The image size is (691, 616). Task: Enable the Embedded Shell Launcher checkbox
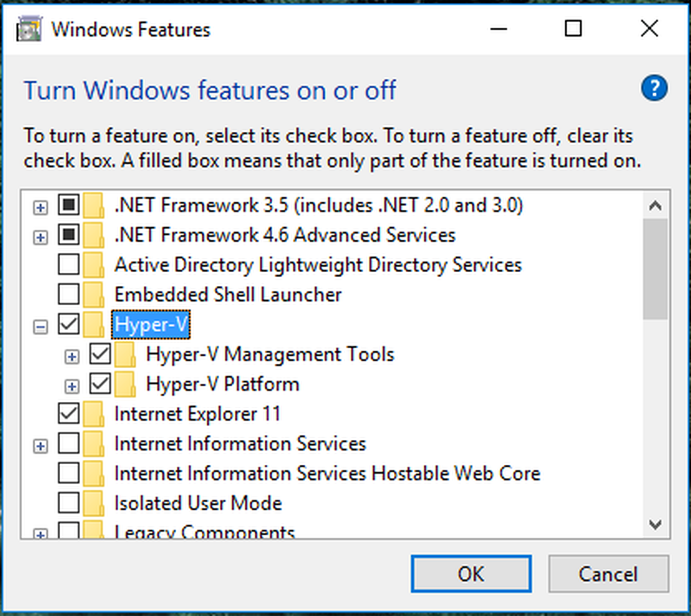pos(68,294)
